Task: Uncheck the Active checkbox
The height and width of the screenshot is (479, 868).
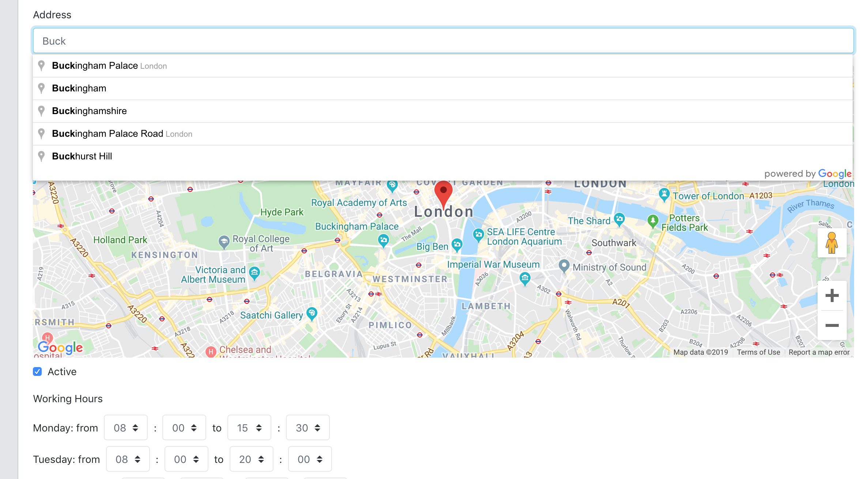Action: 37,371
